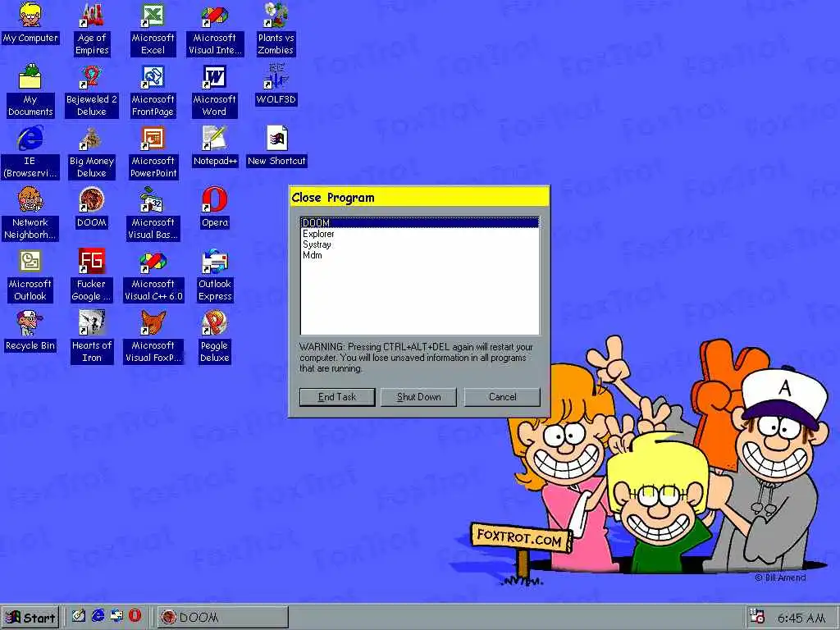Select the Big Money Deluxe shortcut
Viewport: 840px width, 630px height.
point(92,152)
